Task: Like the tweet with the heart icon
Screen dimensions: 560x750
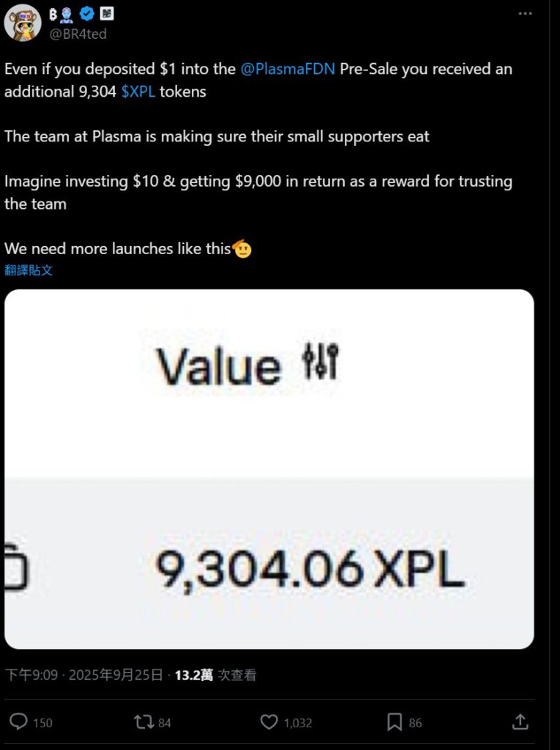Action: [269, 722]
